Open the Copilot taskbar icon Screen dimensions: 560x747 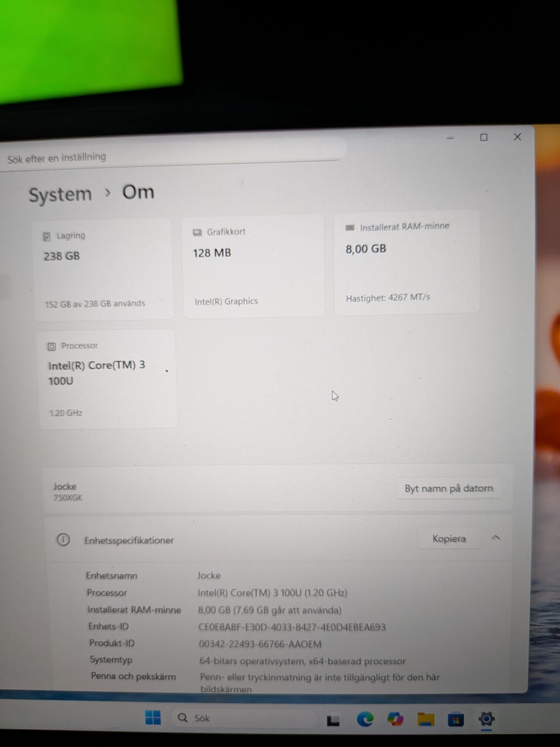395,719
